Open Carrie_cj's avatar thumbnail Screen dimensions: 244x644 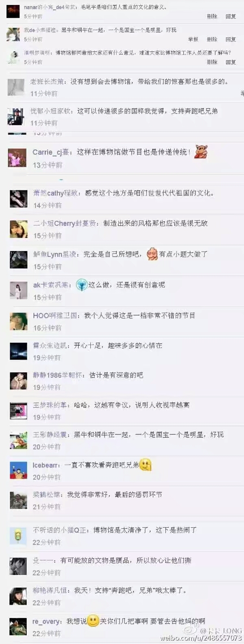17,157
